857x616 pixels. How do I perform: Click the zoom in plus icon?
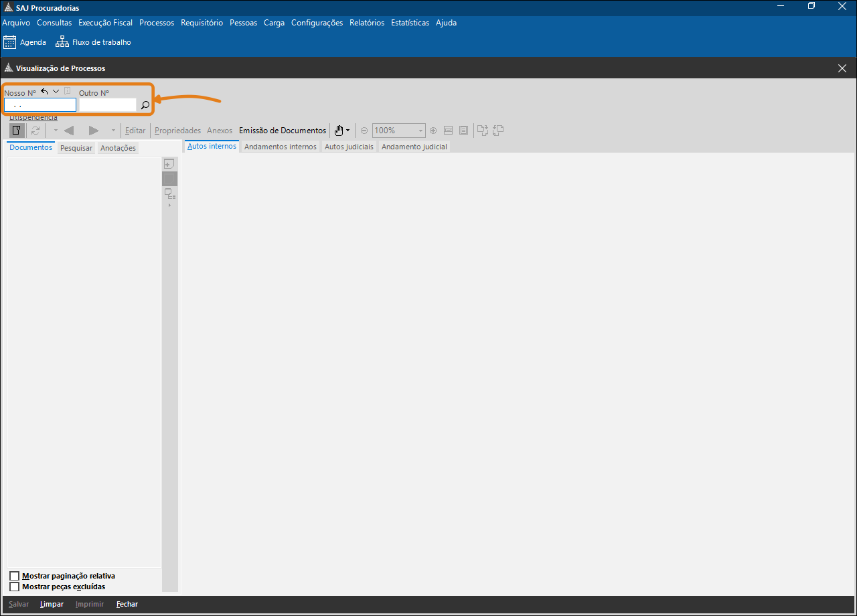[x=433, y=131]
